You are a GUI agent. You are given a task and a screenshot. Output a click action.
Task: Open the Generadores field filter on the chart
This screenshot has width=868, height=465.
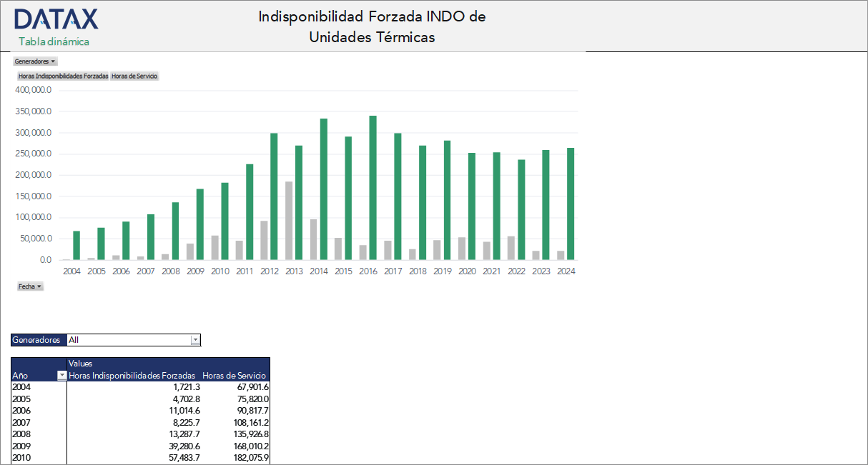pyautogui.click(x=34, y=61)
